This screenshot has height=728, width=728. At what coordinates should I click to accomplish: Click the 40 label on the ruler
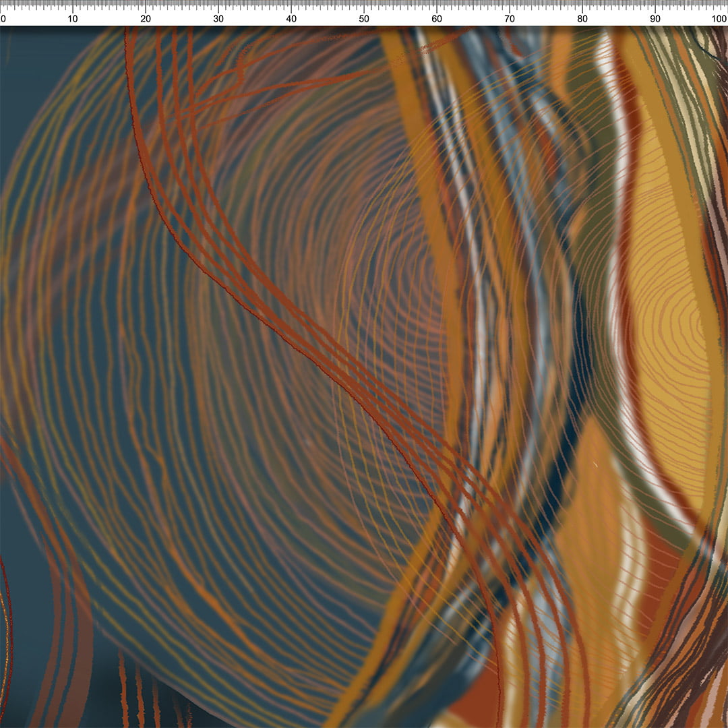(x=291, y=18)
